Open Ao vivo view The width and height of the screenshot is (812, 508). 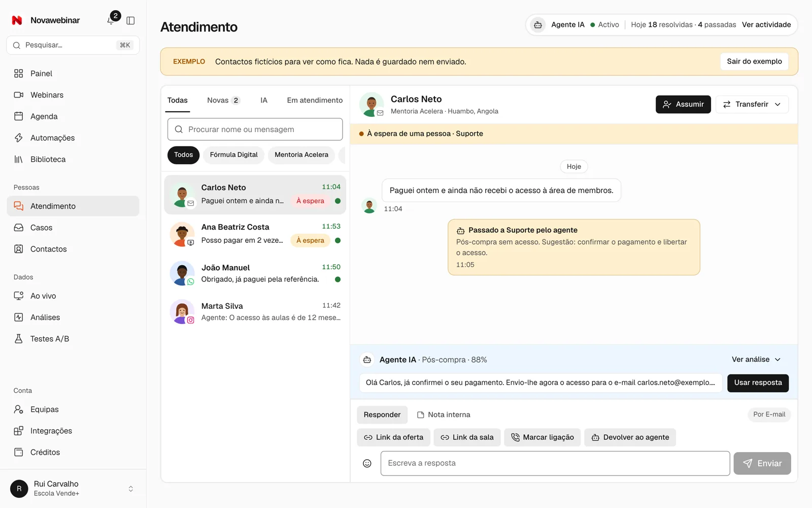click(73, 296)
